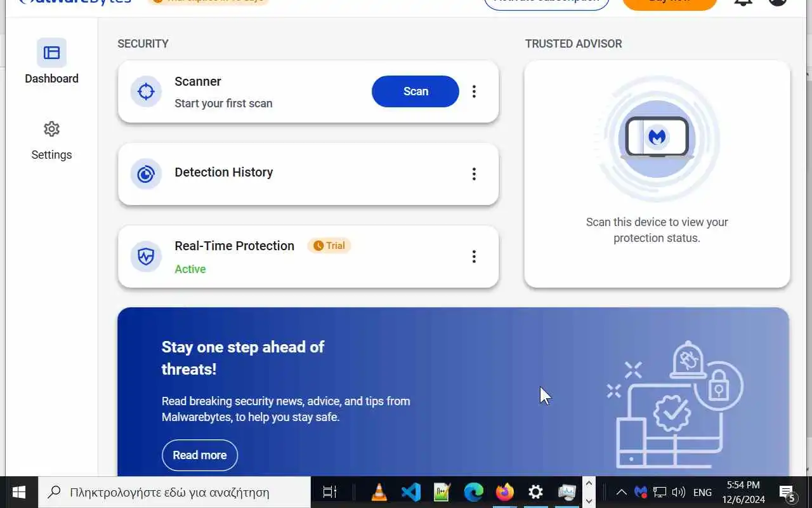Open the Windows Start menu
Image resolution: width=812 pixels, height=508 pixels.
click(19, 492)
